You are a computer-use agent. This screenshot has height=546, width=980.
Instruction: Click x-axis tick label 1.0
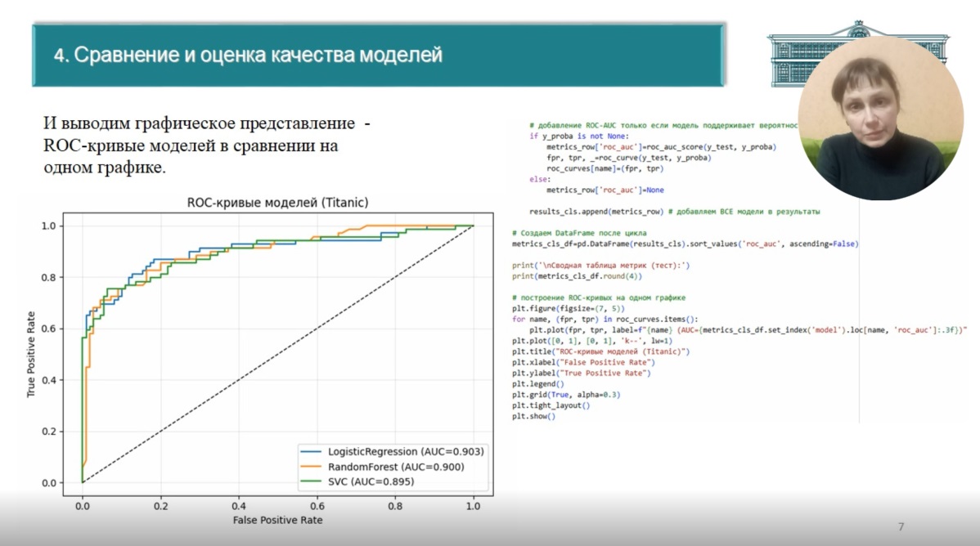(x=473, y=506)
